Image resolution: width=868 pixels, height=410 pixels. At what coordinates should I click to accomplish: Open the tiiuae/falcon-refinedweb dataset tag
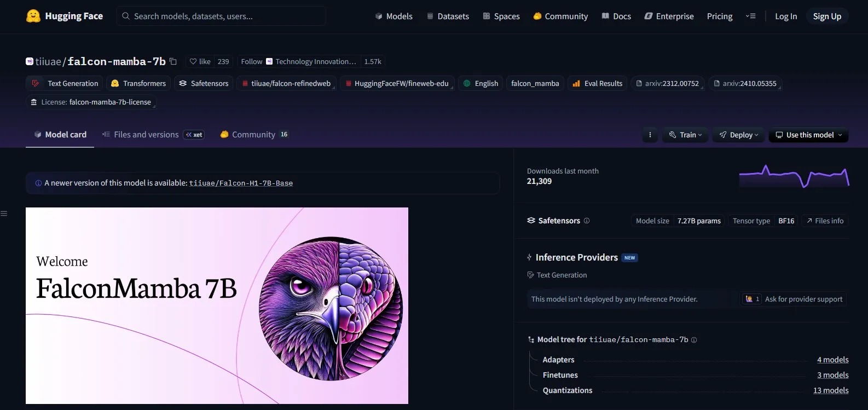point(286,83)
